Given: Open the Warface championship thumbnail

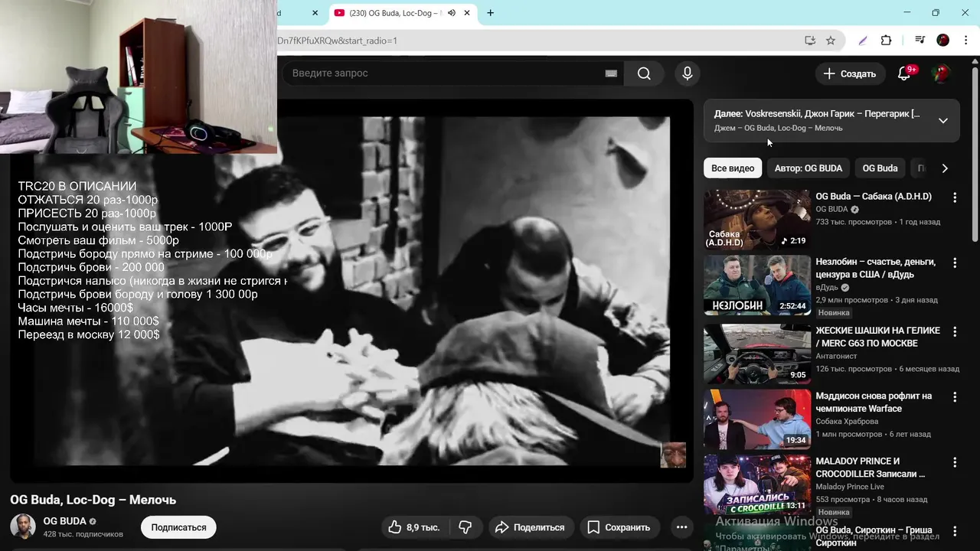Looking at the screenshot, I should [757, 419].
